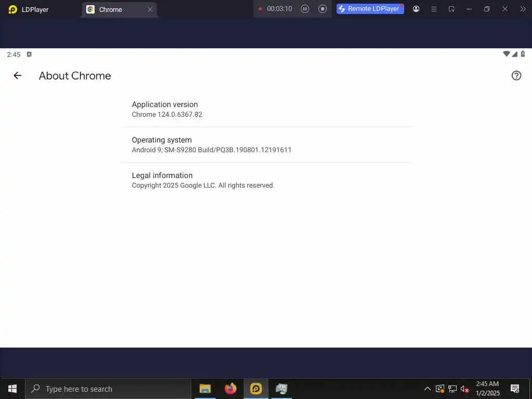Image resolution: width=532 pixels, height=399 pixels.
Task: Click the Type here to search box
Action: click(x=108, y=389)
